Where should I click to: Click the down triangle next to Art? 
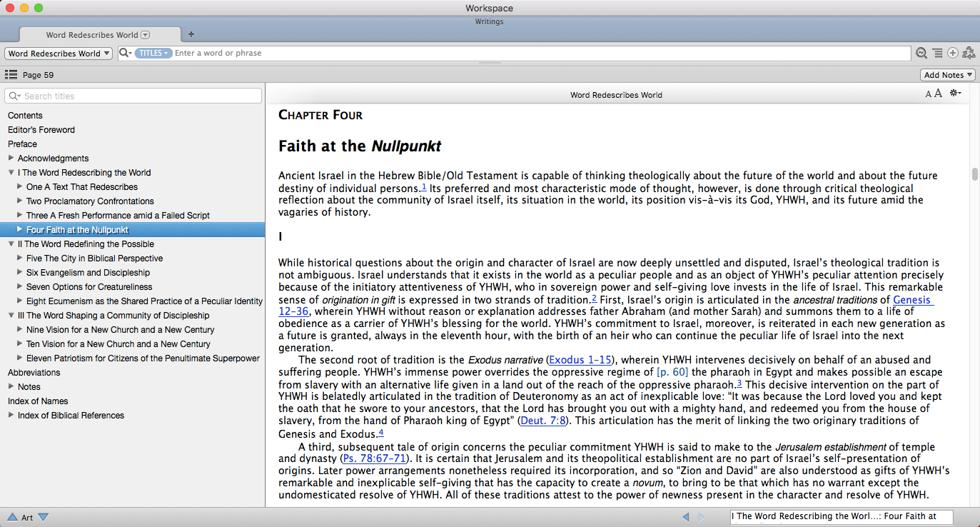point(43,517)
